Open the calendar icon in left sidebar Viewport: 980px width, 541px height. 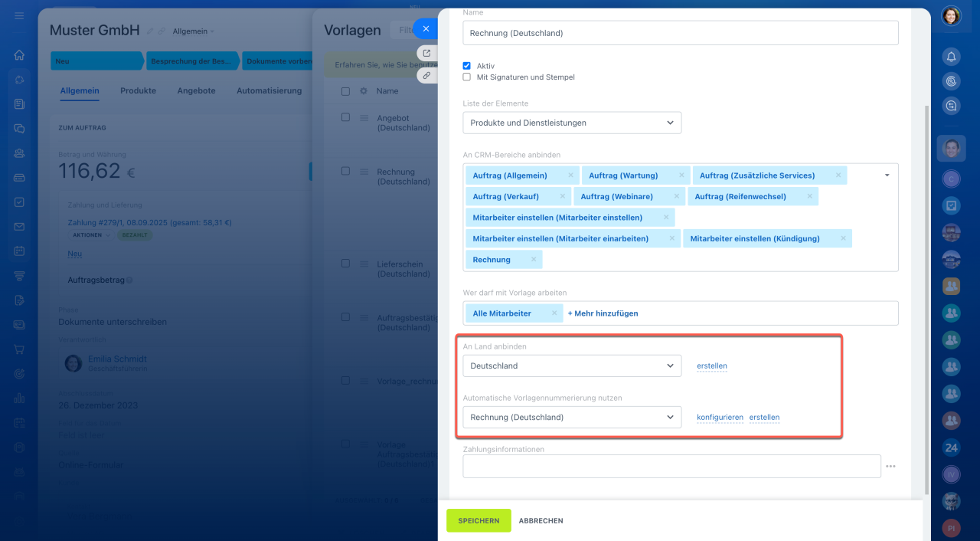point(19,251)
